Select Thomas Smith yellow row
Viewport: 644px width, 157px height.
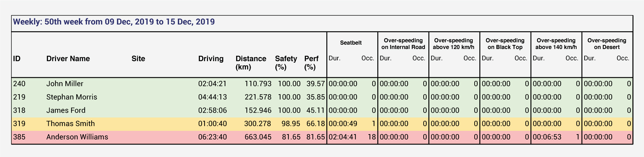click(322, 124)
